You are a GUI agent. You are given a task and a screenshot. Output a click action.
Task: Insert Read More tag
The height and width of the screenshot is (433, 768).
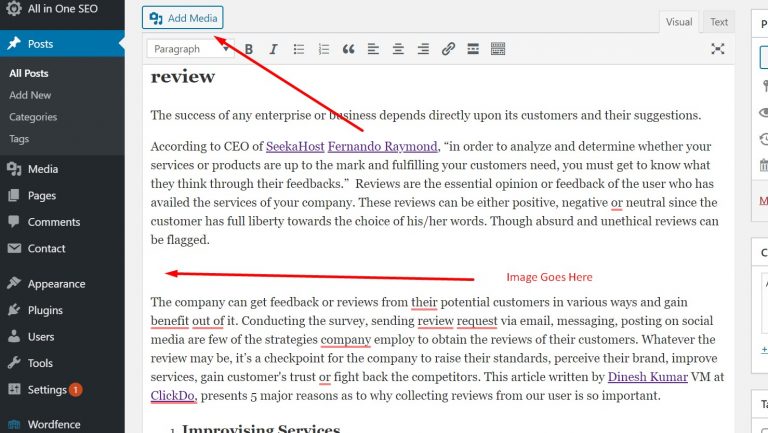point(473,49)
